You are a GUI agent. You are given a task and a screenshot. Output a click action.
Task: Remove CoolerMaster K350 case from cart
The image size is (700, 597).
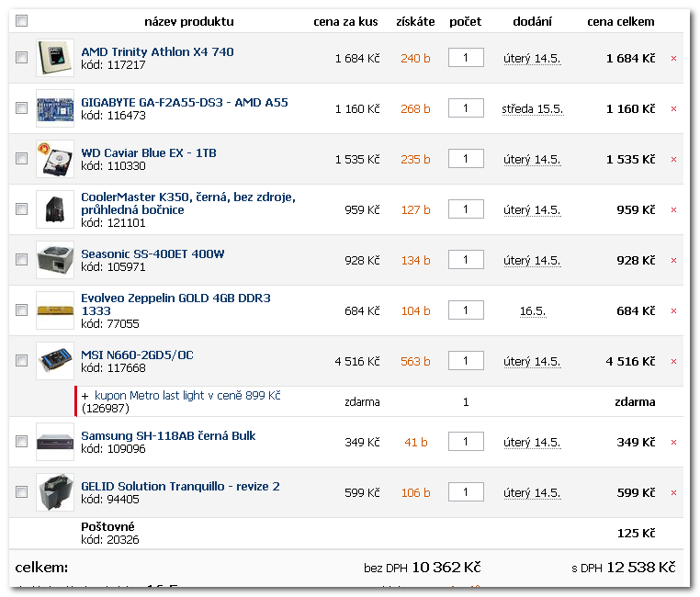tap(673, 209)
